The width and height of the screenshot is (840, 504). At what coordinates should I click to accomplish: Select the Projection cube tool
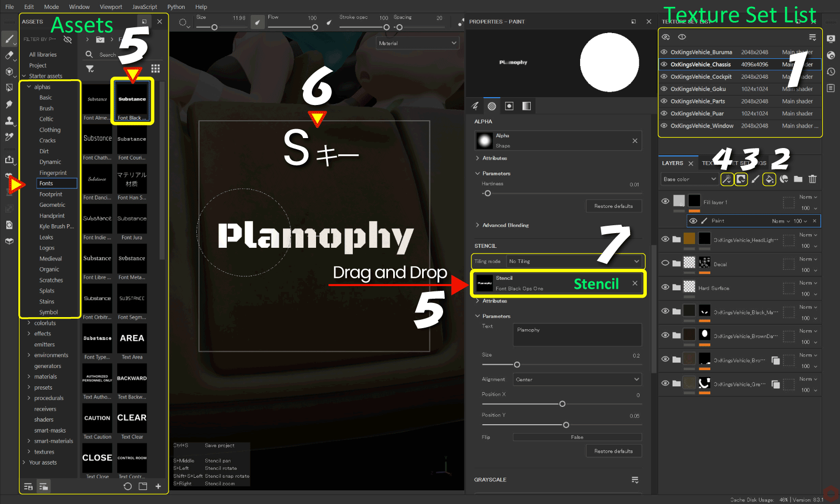[9, 71]
